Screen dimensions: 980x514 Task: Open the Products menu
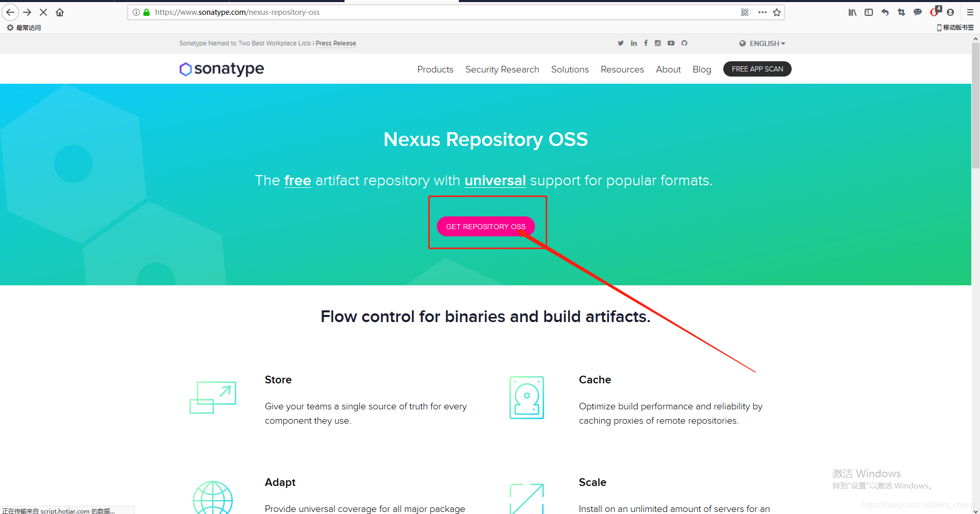[x=435, y=69]
